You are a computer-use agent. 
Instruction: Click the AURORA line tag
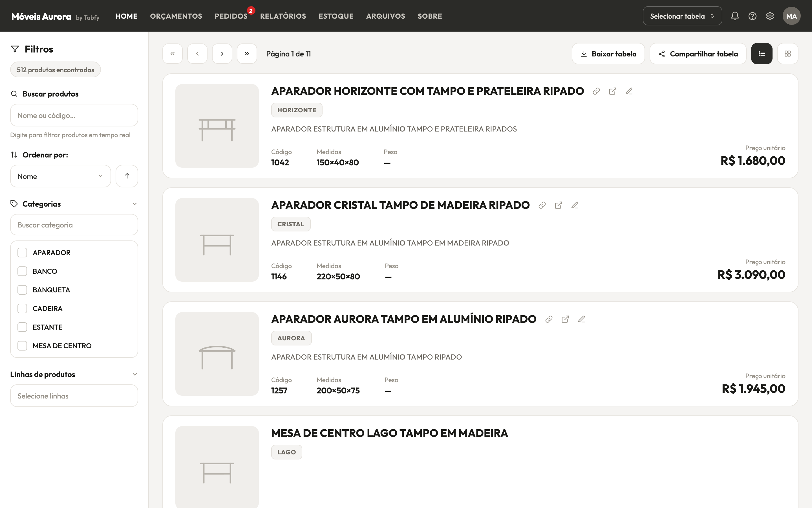point(291,338)
